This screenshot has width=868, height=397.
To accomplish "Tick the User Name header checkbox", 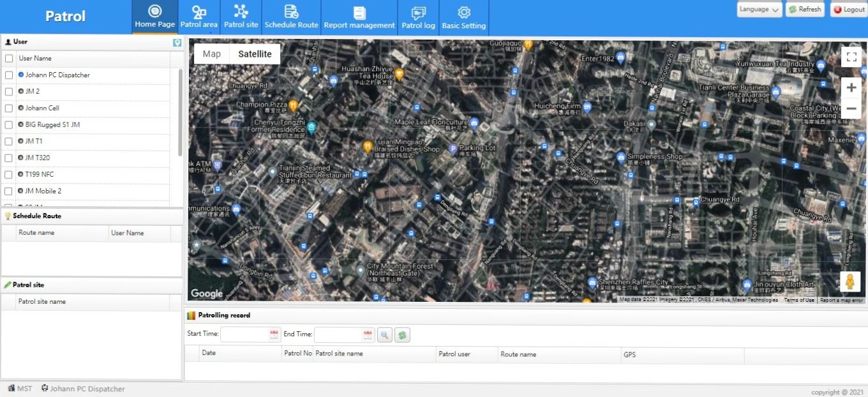I will 9,59.
